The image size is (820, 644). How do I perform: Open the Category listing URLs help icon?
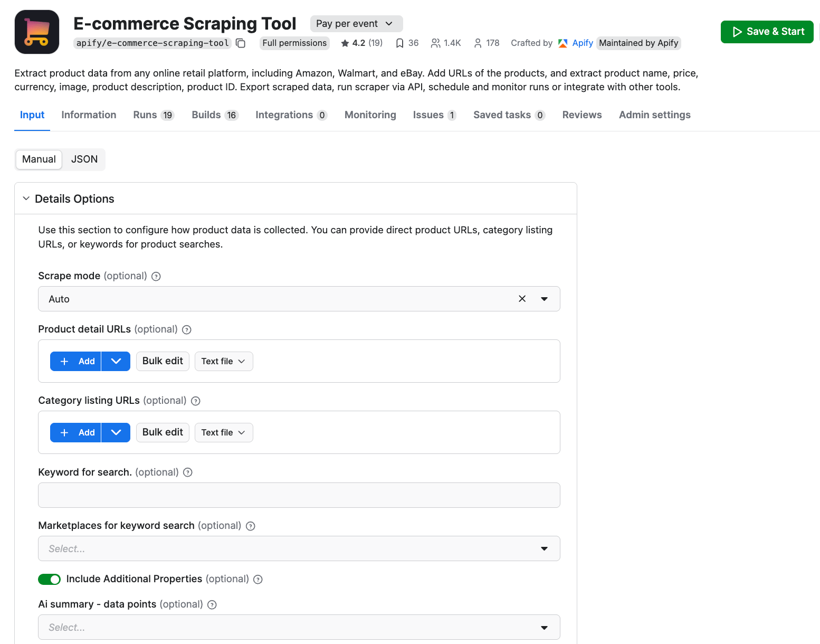tap(195, 401)
